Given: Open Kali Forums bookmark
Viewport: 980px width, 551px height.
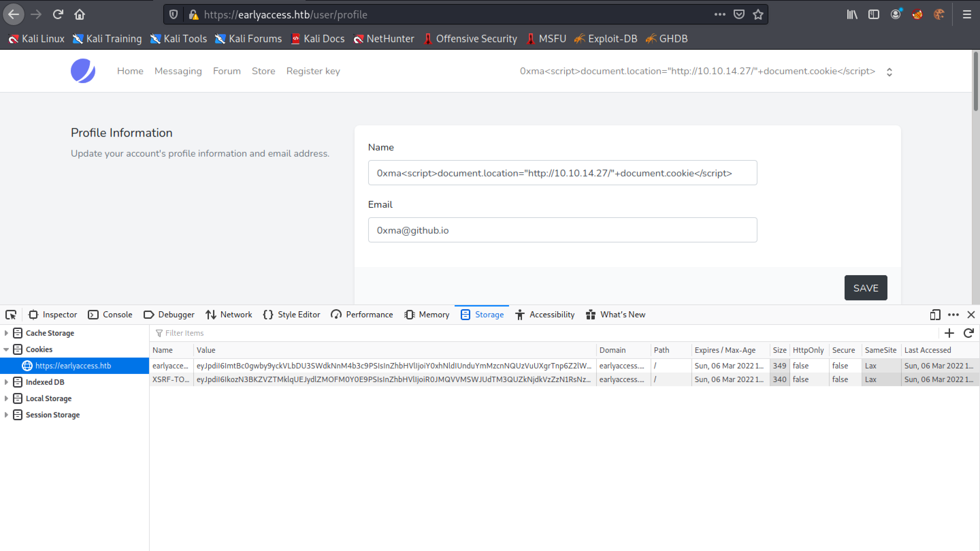Looking at the screenshot, I should click(x=248, y=39).
